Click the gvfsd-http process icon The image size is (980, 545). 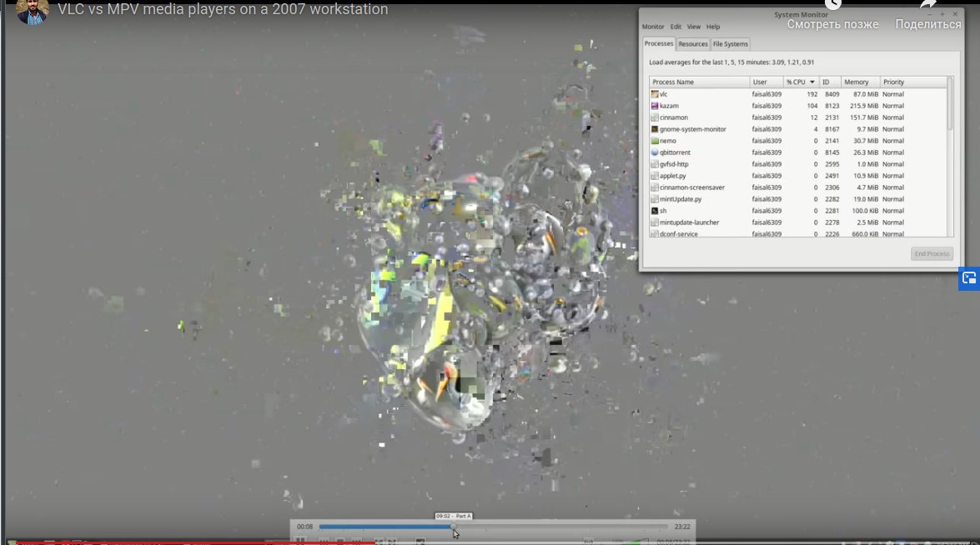(x=655, y=164)
